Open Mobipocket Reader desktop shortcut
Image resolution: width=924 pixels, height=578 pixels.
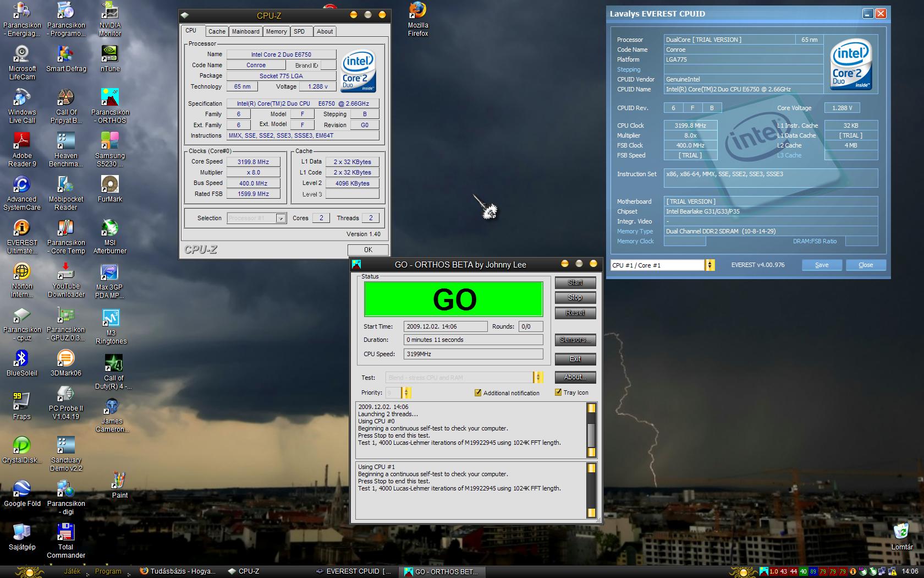[x=66, y=193]
